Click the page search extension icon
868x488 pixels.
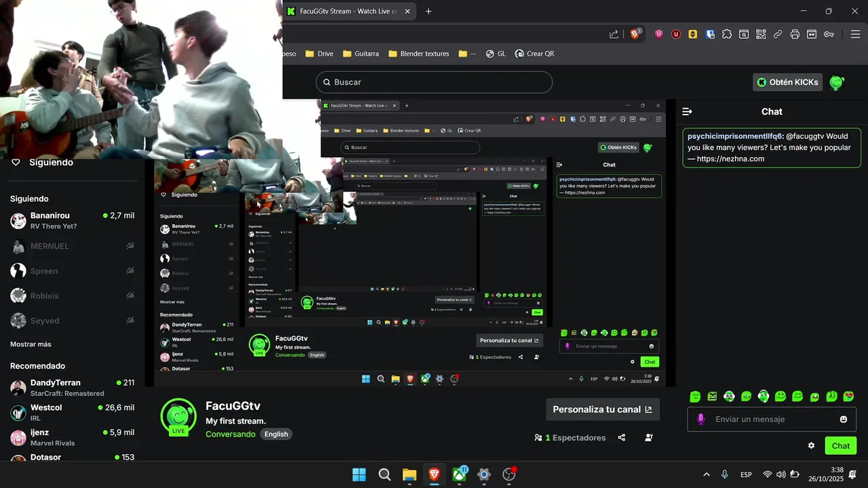click(744, 34)
